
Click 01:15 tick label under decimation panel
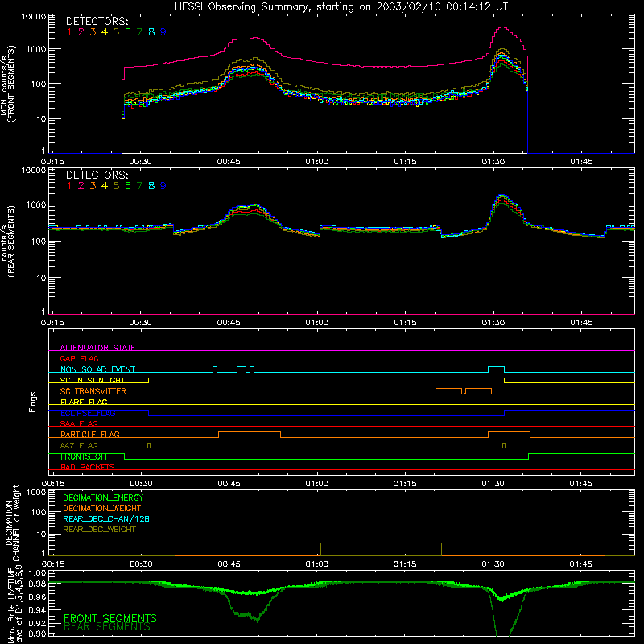tap(405, 564)
